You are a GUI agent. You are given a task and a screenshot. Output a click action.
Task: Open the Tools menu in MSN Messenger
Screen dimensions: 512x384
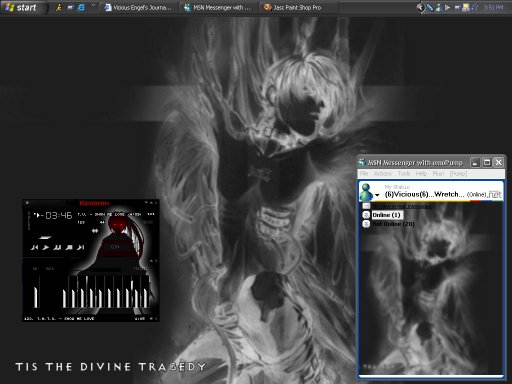click(x=404, y=174)
